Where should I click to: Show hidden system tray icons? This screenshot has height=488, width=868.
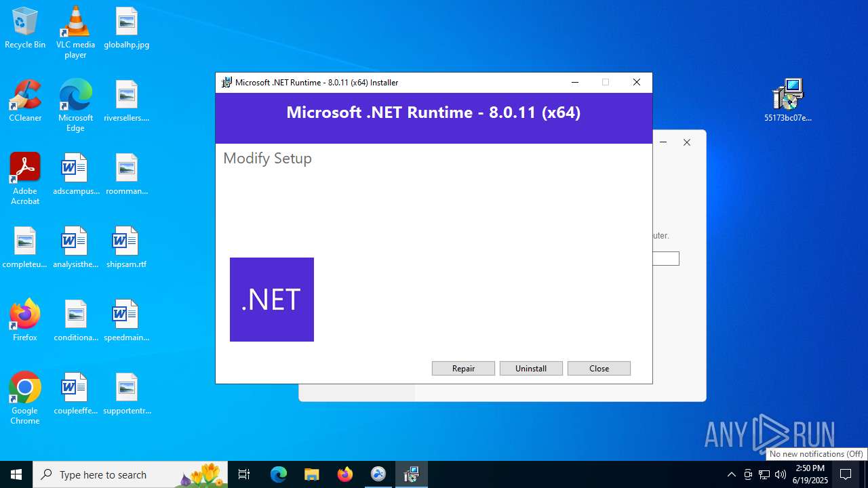pyautogui.click(x=731, y=474)
